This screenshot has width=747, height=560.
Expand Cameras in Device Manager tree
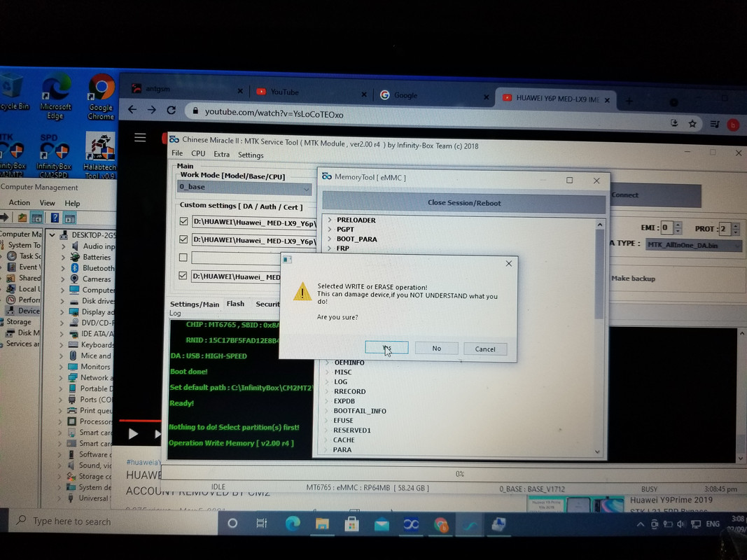coord(63,279)
